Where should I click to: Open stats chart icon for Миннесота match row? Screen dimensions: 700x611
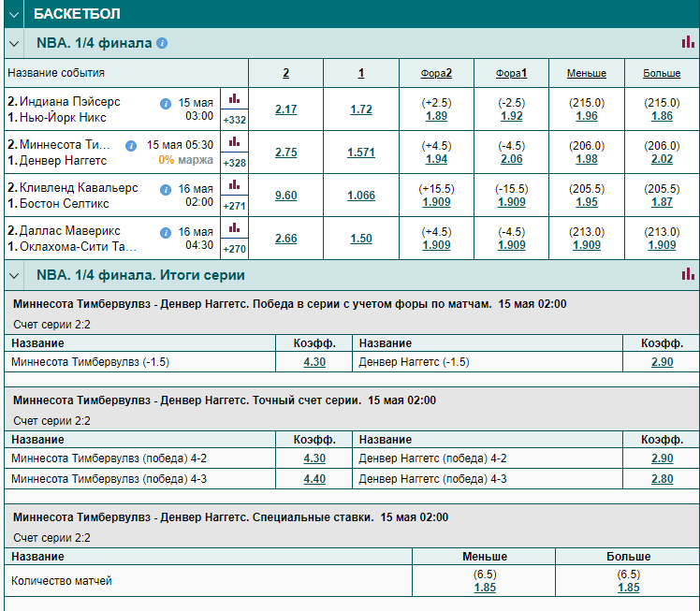[x=234, y=142]
